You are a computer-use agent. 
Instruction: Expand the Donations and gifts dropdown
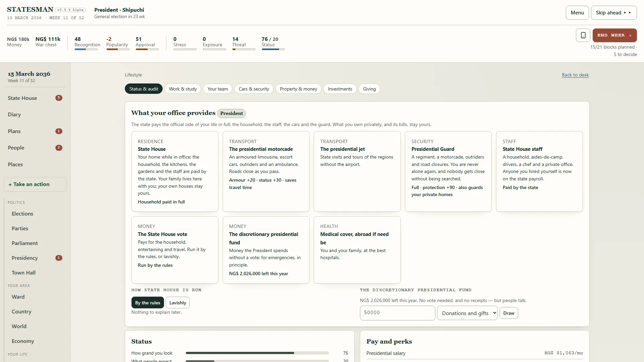click(x=467, y=313)
